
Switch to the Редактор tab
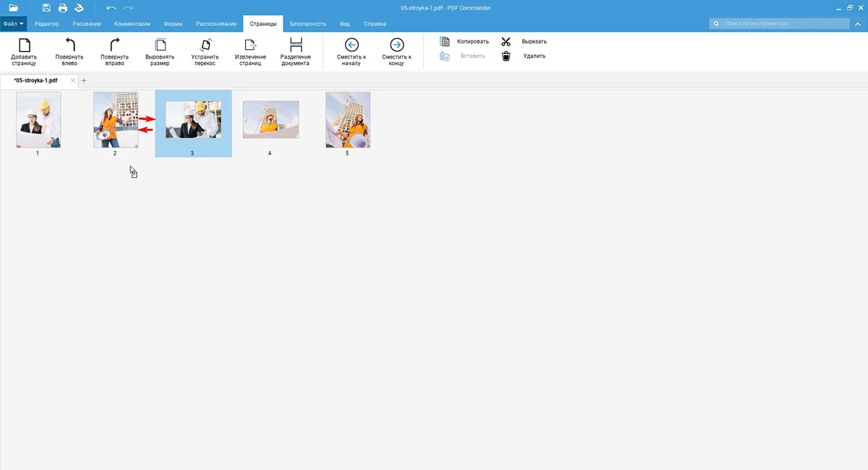(x=47, y=24)
